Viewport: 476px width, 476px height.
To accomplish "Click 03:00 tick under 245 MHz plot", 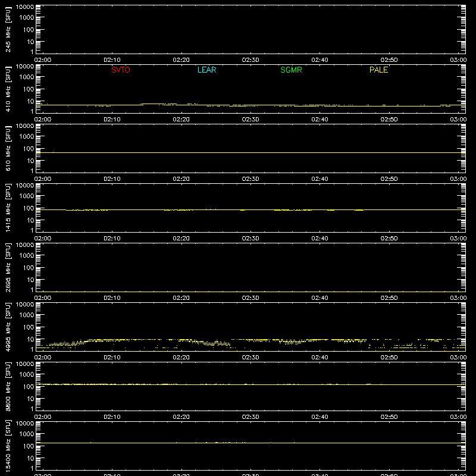I will 458,60.
